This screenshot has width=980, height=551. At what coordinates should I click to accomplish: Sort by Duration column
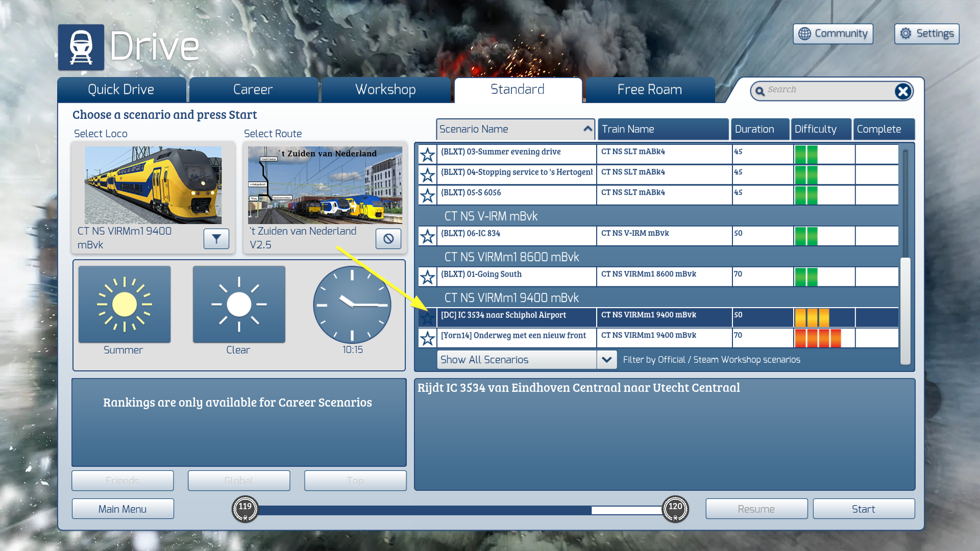(x=760, y=130)
